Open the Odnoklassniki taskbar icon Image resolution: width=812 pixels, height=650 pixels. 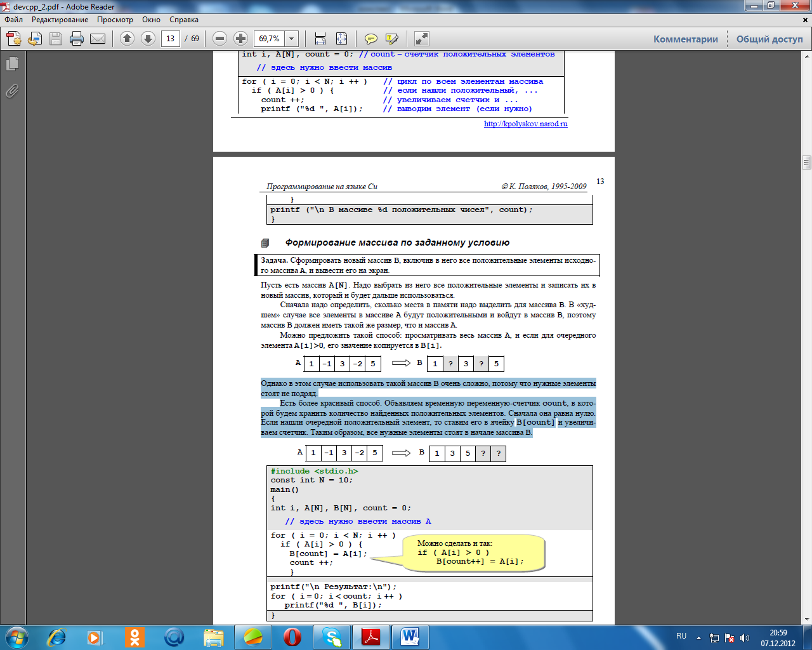tap(134, 637)
